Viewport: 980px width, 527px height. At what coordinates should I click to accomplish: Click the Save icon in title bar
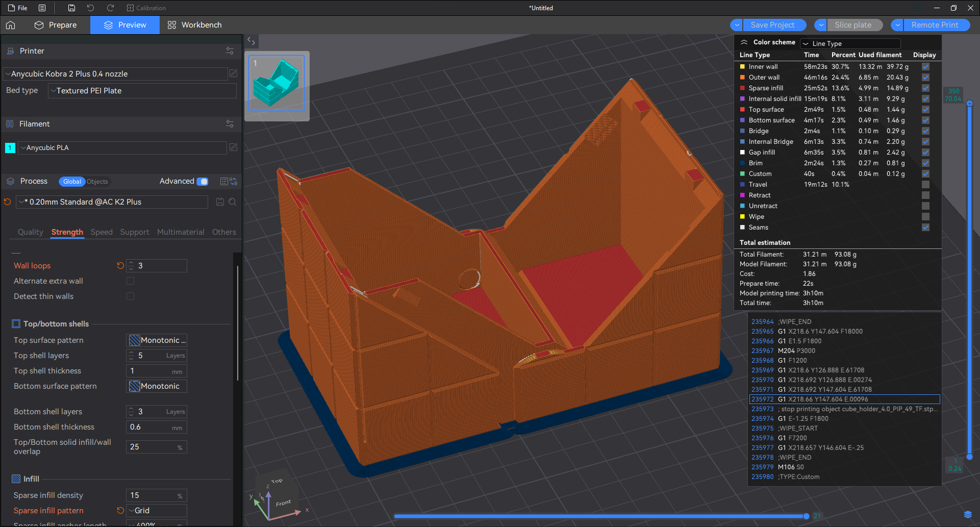click(71, 8)
